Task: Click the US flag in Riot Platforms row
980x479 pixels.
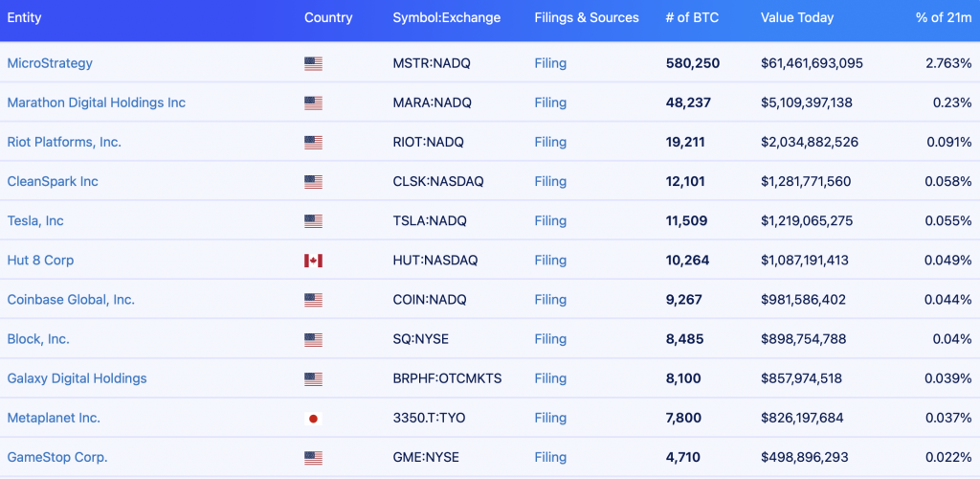Action: 313,143
